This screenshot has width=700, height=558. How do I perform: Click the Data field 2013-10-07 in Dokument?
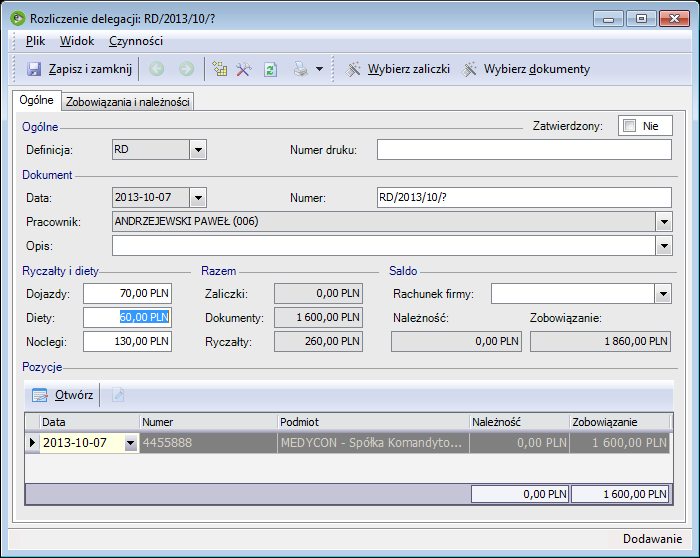click(151, 197)
